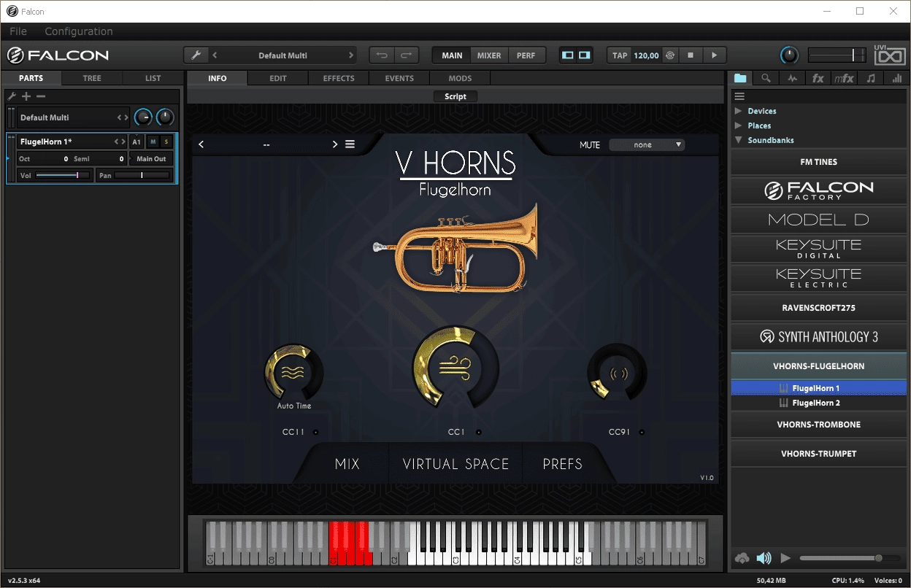911x588 pixels.
Task: Open the MUTE none dropdown
Action: (647, 144)
